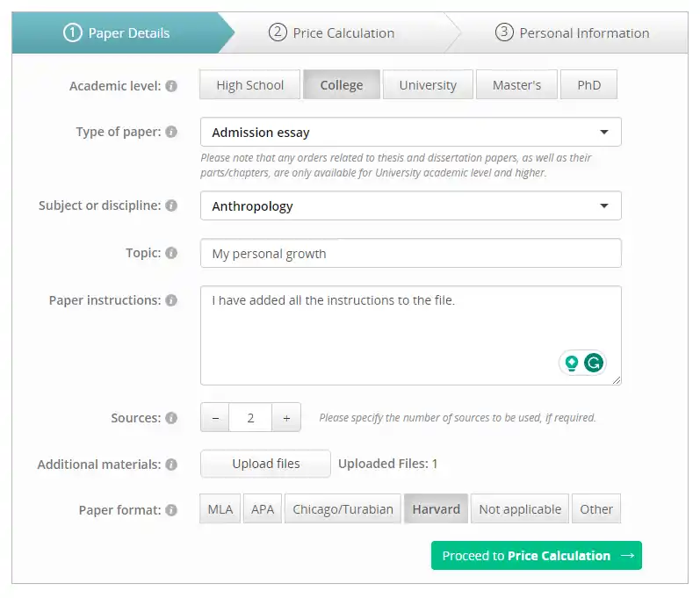Open the Subject or discipline dropdown
Viewport: 700px width, 598px height.
coord(411,205)
